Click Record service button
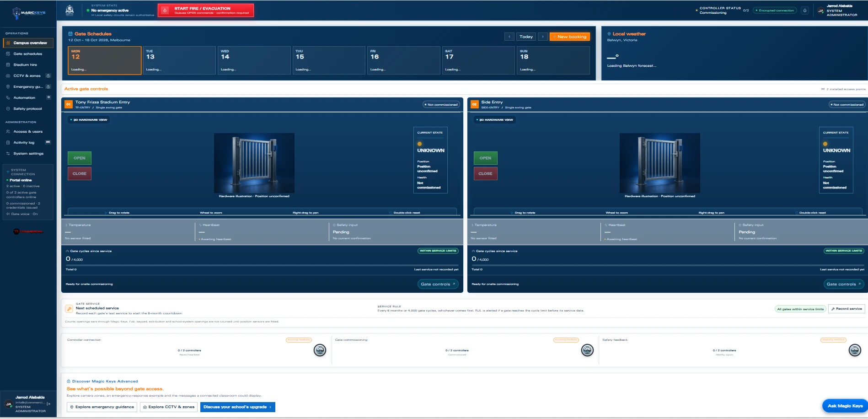Viewport: 868px width, 419px height. pos(847,309)
